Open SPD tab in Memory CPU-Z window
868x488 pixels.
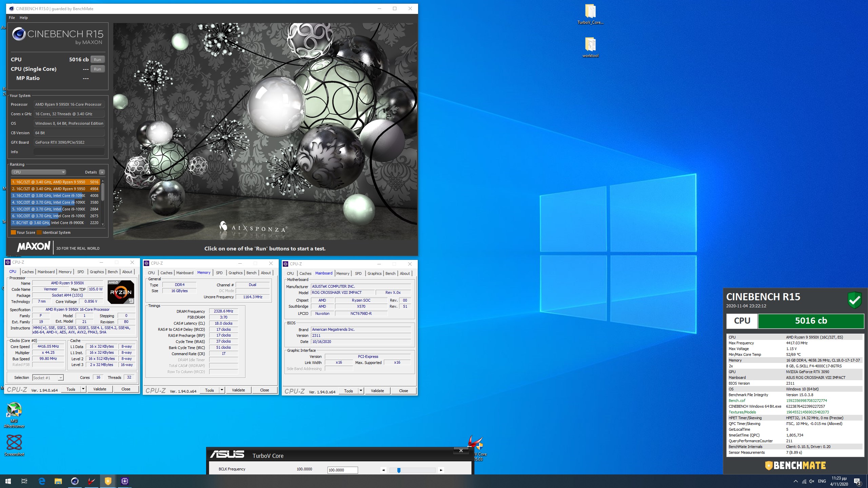coord(219,273)
